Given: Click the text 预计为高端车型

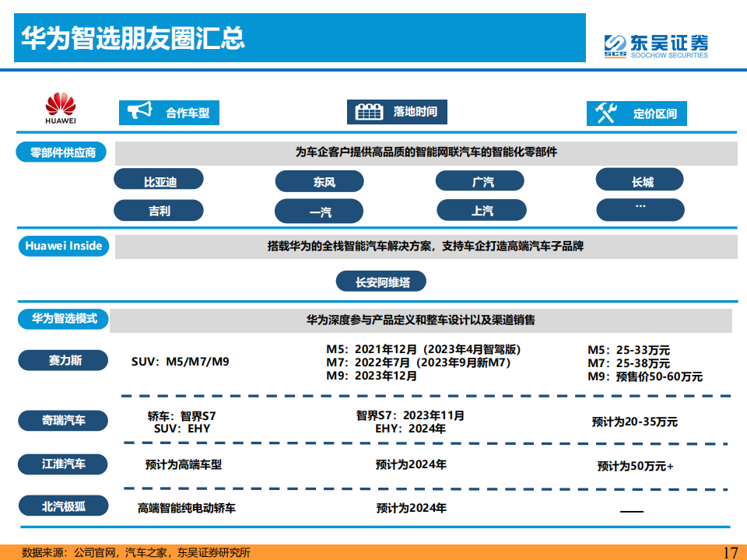Looking at the screenshot, I should (x=184, y=465).
